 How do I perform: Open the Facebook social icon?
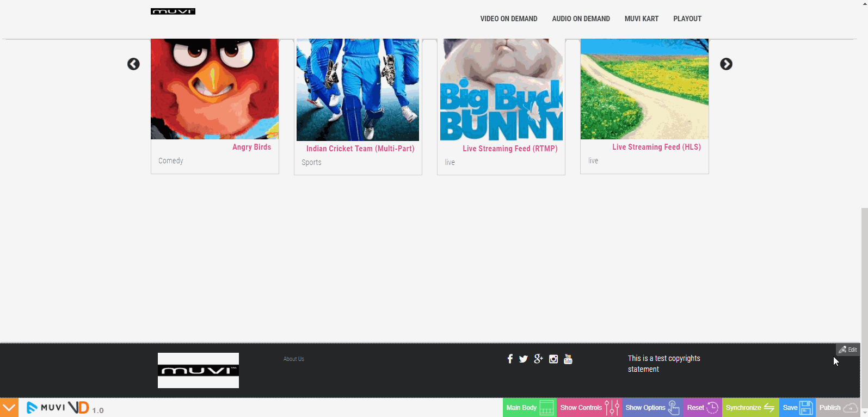coord(510,359)
